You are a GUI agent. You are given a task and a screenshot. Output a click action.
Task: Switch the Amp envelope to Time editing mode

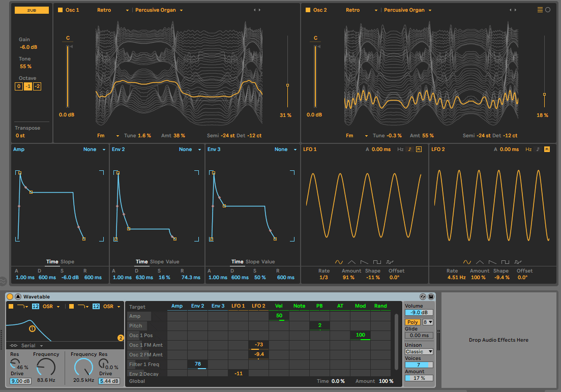point(51,261)
